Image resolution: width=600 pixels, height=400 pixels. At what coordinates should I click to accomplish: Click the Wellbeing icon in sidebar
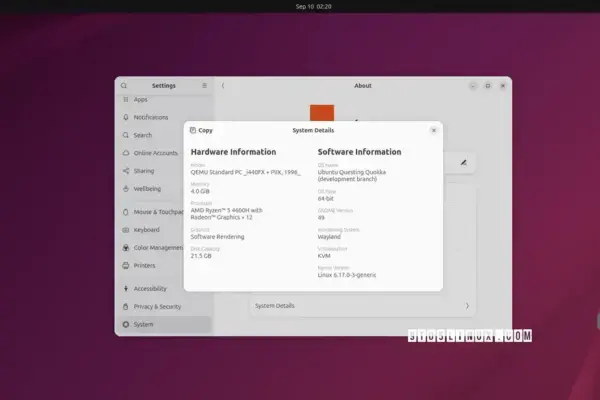(x=126, y=188)
